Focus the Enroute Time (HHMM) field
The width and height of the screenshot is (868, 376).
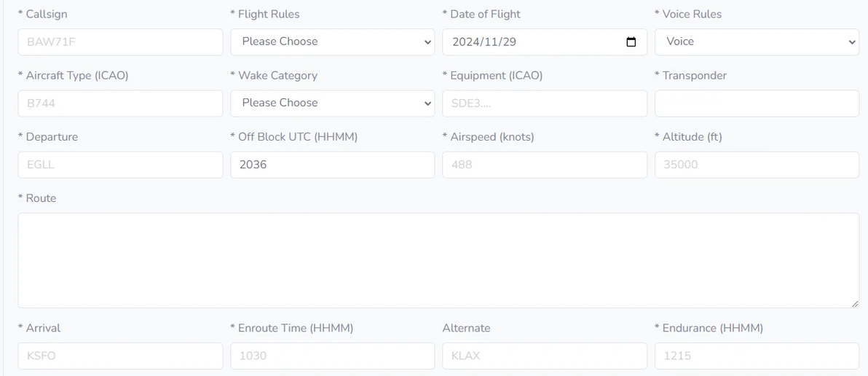point(332,356)
